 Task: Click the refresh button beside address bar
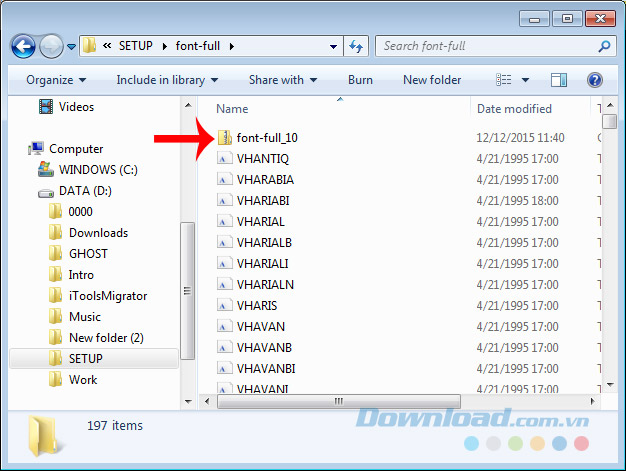[356, 46]
